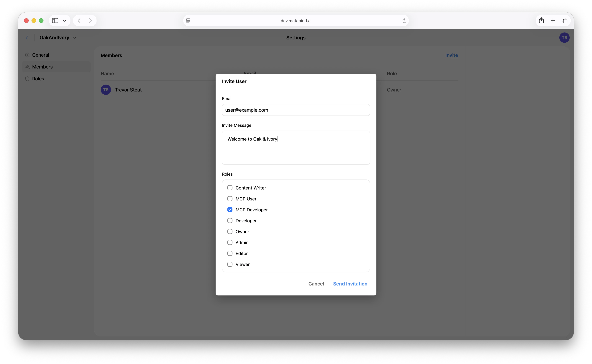Viewport: 592px width, 364px height.
Task: Check the Admin role
Action: pos(230,242)
